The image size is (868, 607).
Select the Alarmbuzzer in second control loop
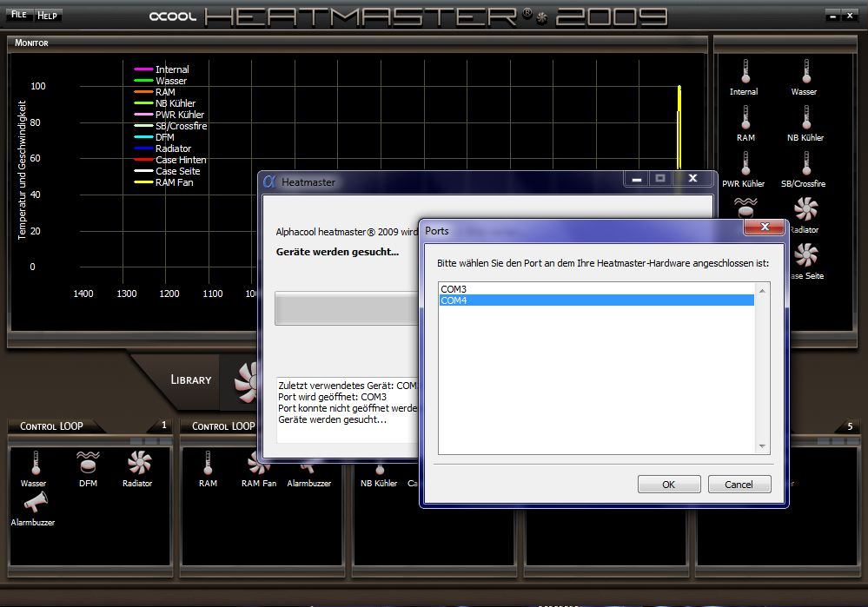coord(308,469)
